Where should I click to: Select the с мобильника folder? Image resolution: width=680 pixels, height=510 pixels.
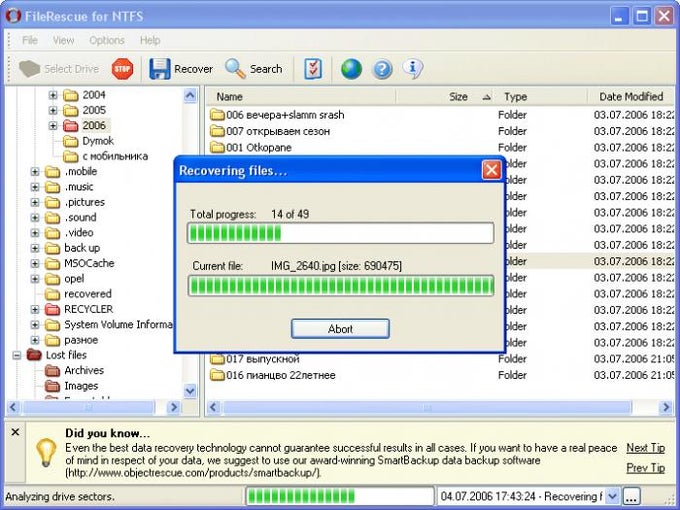115,156
